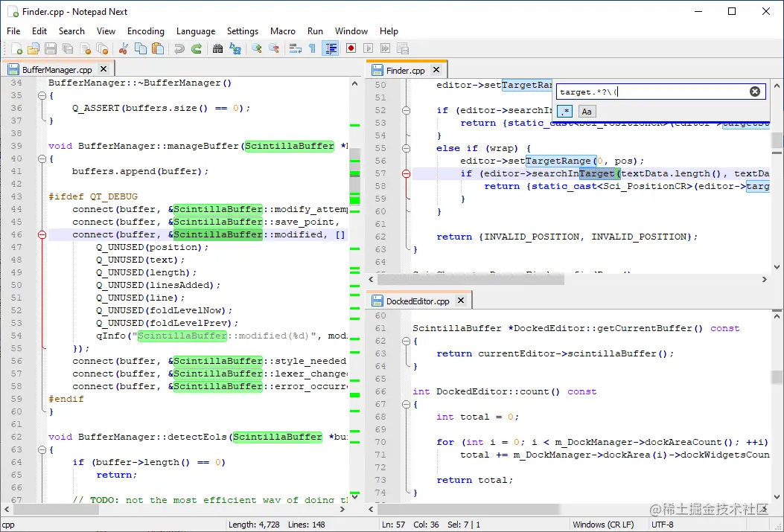This screenshot has width=784, height=532.
Task: Create a new file from toolbar
Action: click(x=16, y=48)
